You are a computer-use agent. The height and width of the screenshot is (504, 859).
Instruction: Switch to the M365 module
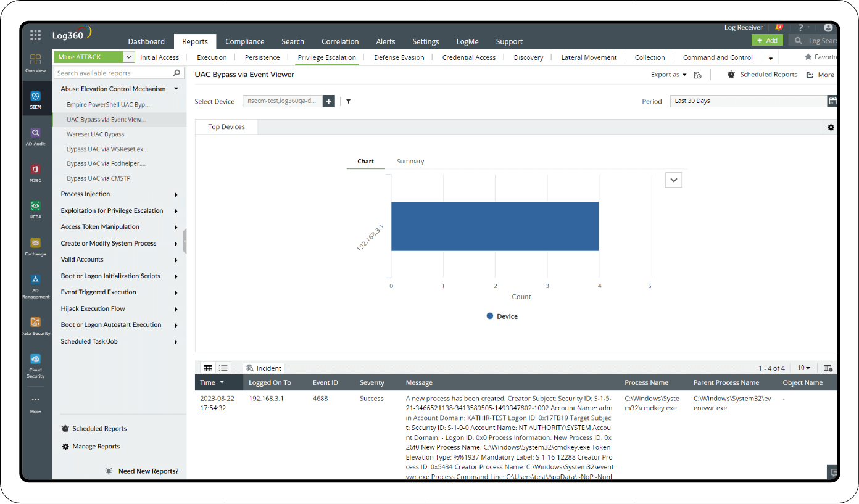coord(35,173)
